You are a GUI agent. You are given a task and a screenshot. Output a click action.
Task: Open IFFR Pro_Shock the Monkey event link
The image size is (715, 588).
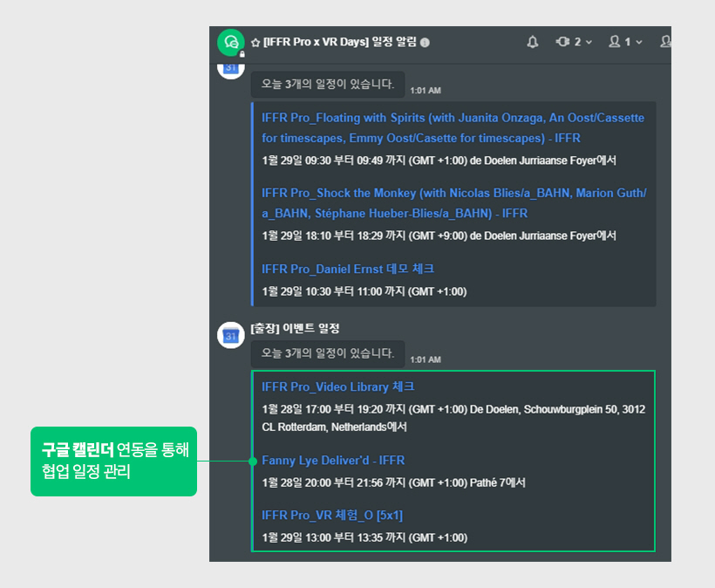[x=454, y=203]
